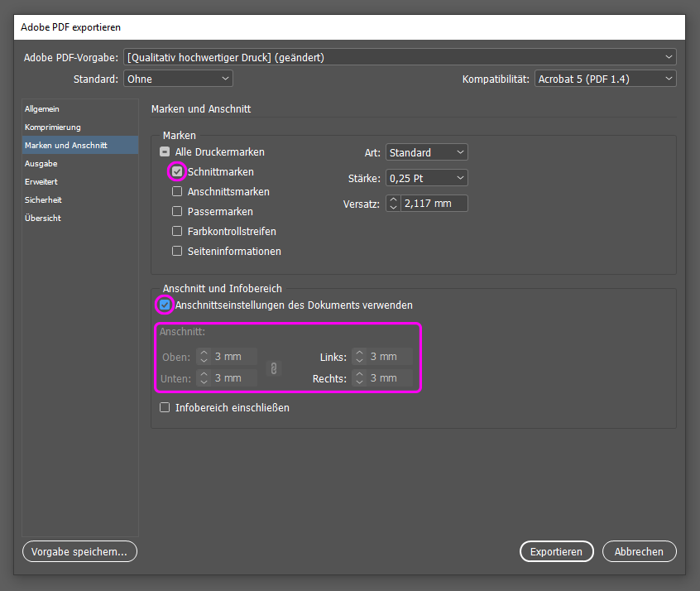Enable the Anschnittsmarken checkbox
Viewport: 700px width, 591px height.
[x=177, y=192]
